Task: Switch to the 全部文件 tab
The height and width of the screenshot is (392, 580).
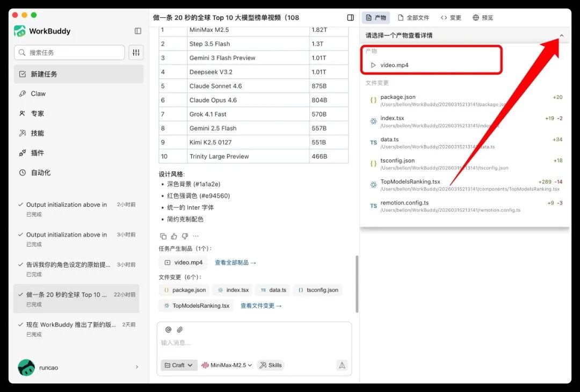Action: click(414, 18)
